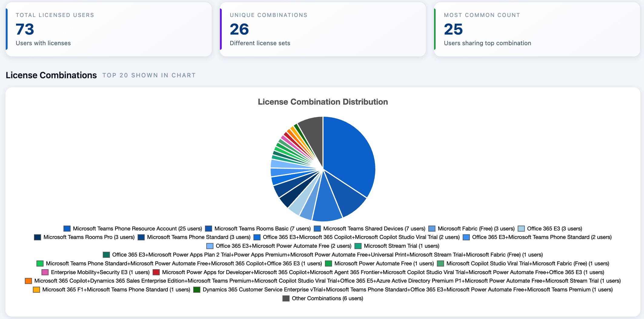The image size is (644, 319).
Task: Click the Total Licensed Users card
Action: 109,29
